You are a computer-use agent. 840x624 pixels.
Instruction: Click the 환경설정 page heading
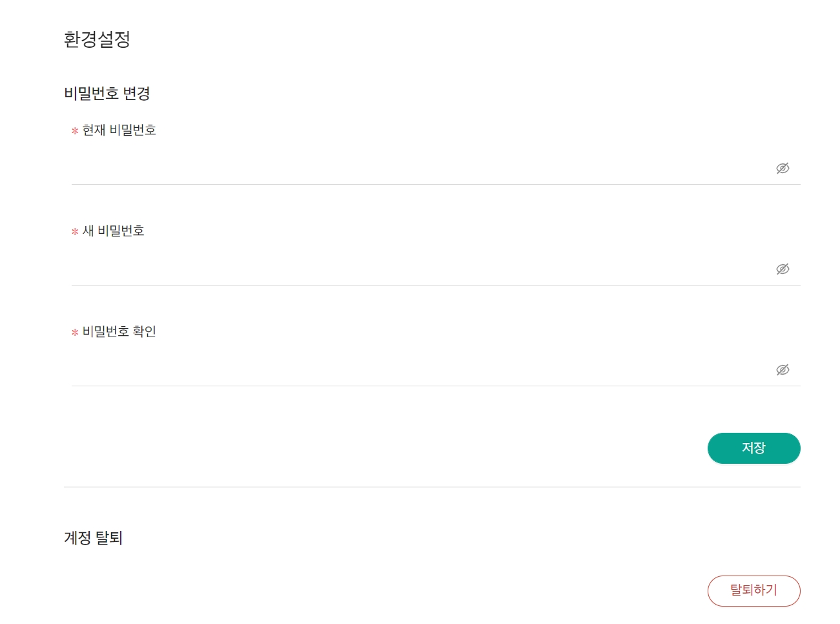point(97,39)
